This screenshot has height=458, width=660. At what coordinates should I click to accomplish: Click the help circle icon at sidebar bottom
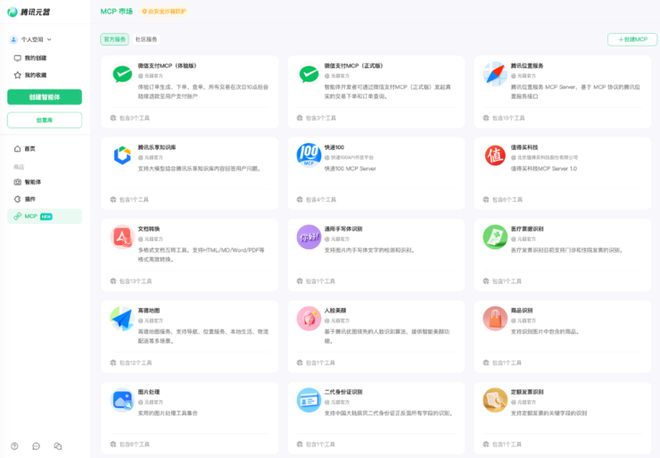click(x=14, y=446)
